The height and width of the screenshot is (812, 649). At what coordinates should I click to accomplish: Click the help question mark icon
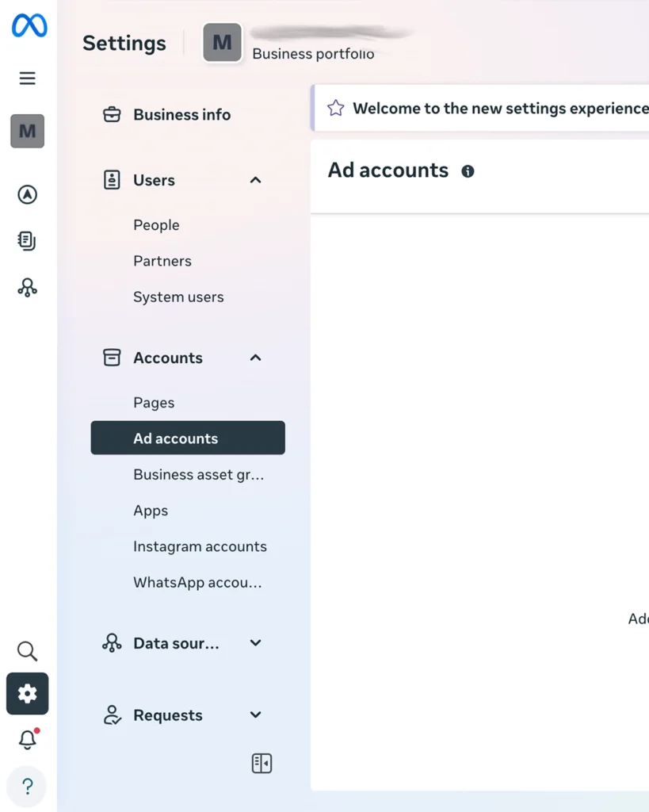pos(28,786)
